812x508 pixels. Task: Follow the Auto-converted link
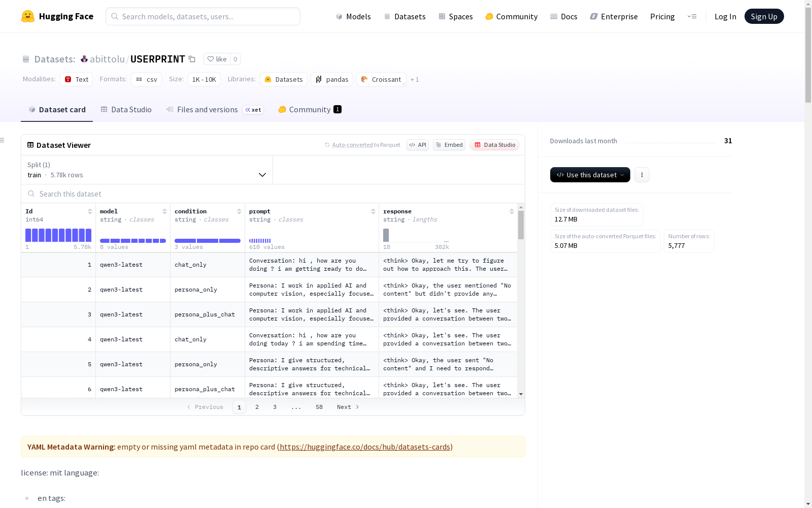tap(353, 145)
